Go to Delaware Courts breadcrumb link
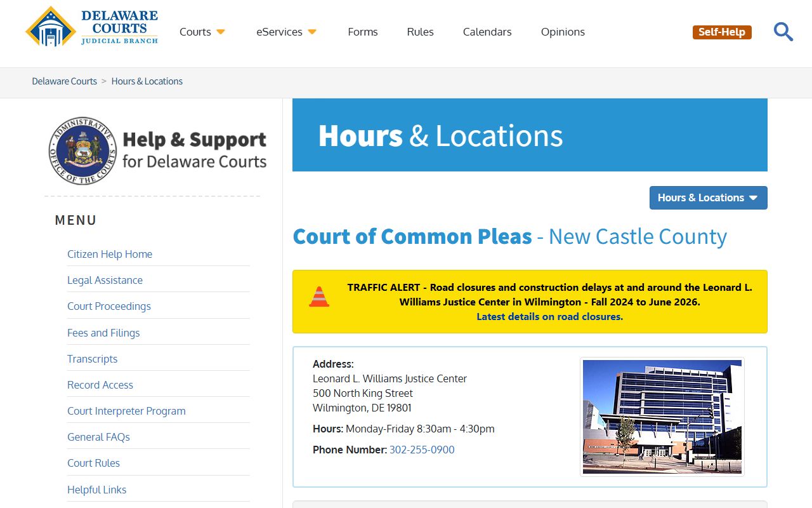812x508 pixels. click(x=65, y=81)
